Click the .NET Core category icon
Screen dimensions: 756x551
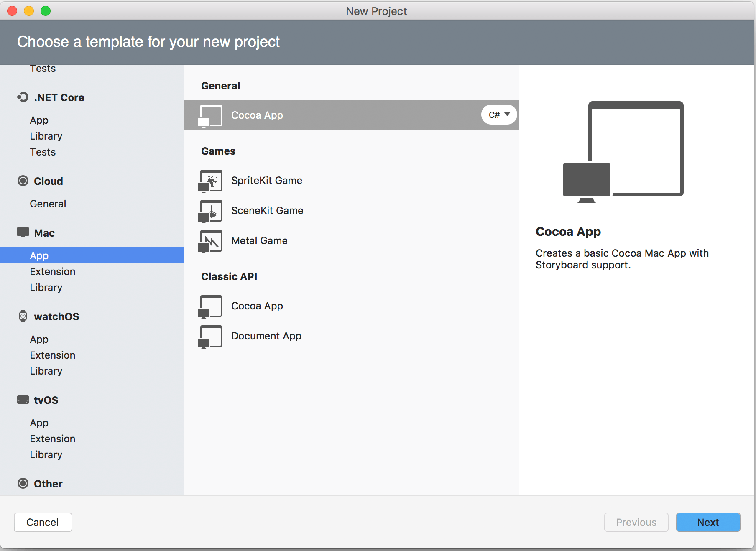[x=23, y=97]
